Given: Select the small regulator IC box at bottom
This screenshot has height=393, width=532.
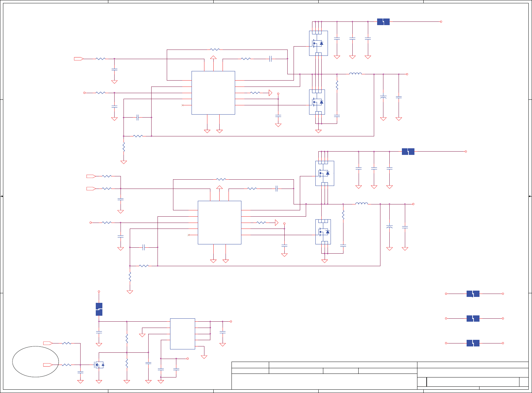Looking at the screenshot, I should tap(183, 334).
